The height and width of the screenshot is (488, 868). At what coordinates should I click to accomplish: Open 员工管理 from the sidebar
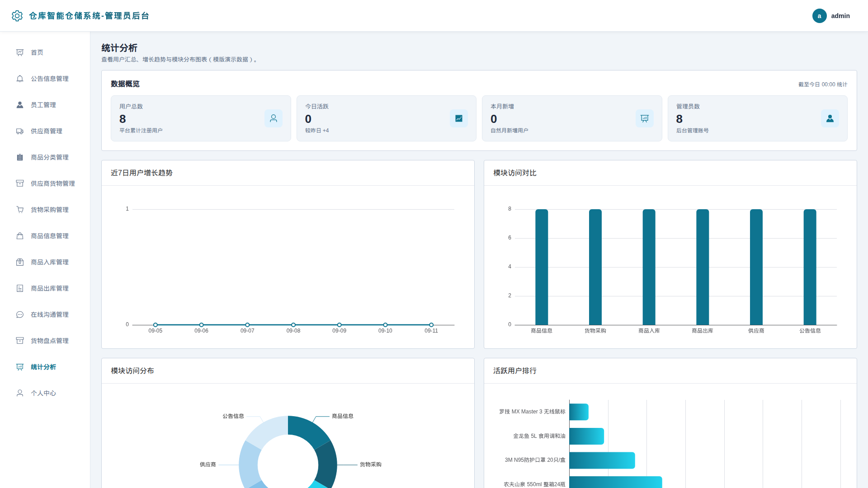point(45,105)
